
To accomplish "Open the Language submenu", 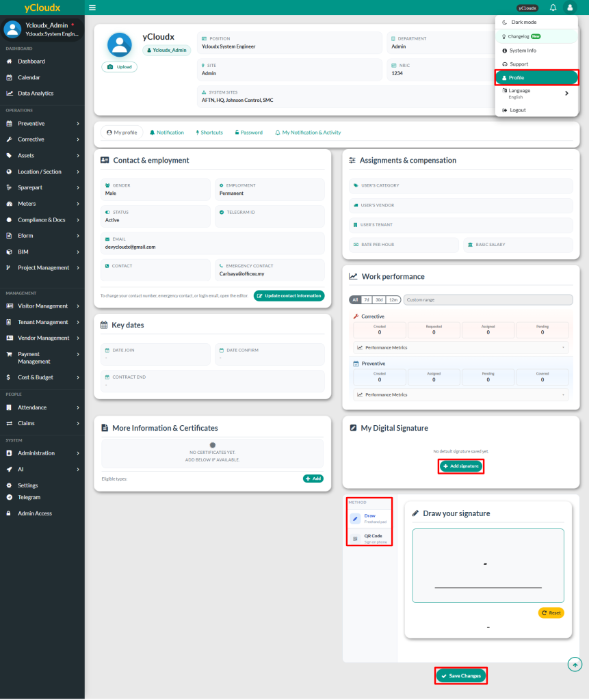I will click(536, 93).
